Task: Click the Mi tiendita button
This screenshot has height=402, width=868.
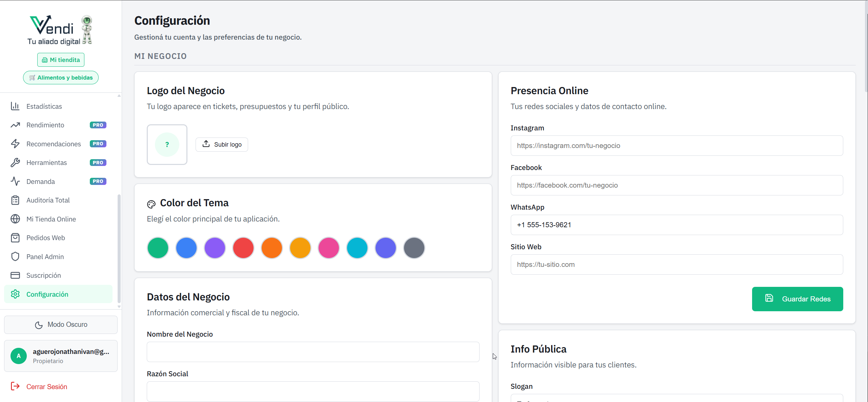Action: coord(60,60)
